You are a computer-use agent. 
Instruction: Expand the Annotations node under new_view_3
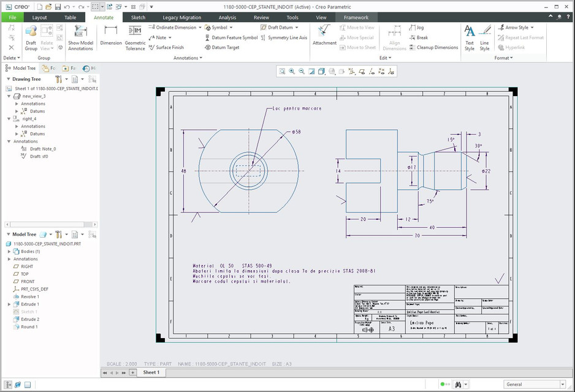(x=17, y=103)
